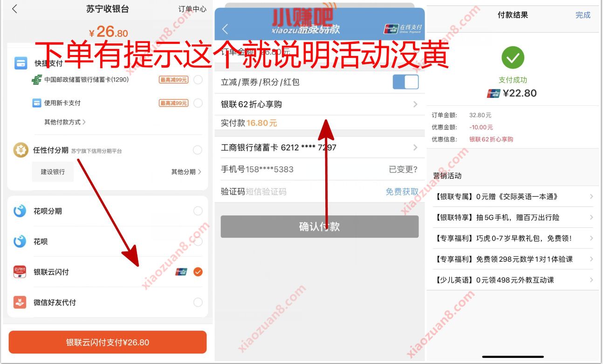Open 【银联专属】0元赠《交际英语一本通》
The image size is (603, 364).
click(513, 197)
